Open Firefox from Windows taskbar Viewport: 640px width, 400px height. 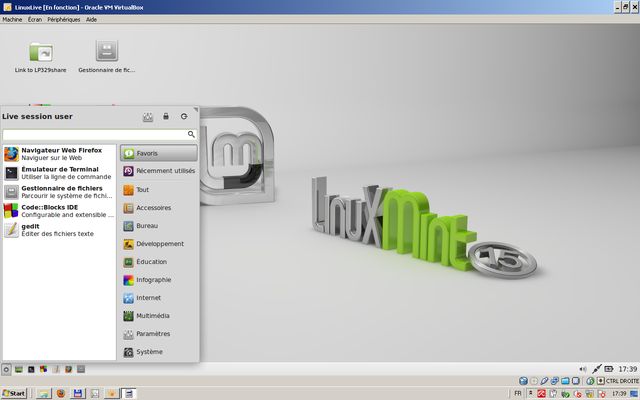pos(61,393)
